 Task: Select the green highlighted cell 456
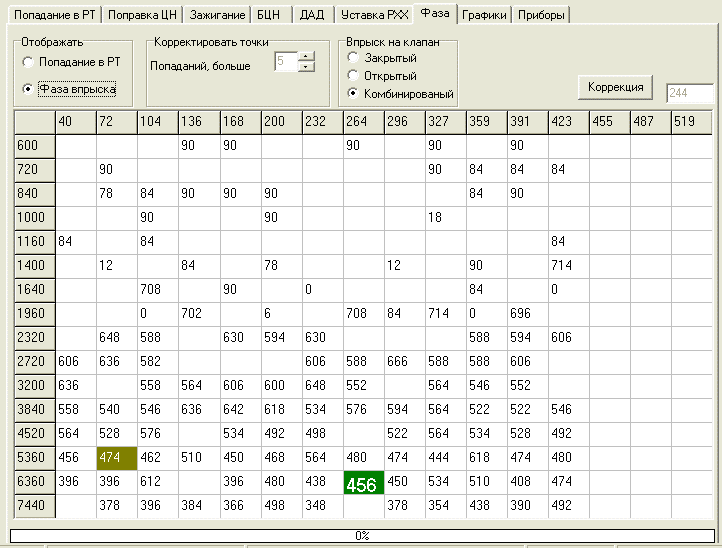coord(364,482)
